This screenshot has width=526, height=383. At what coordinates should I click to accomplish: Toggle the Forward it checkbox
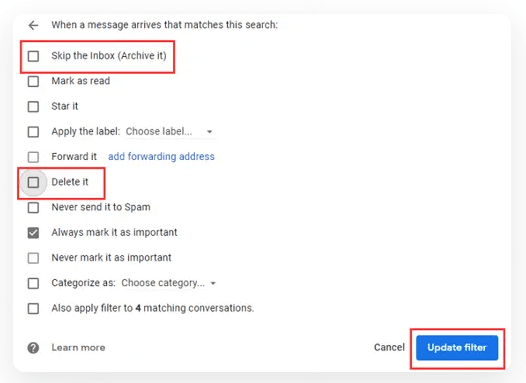(x=33, y=157)
